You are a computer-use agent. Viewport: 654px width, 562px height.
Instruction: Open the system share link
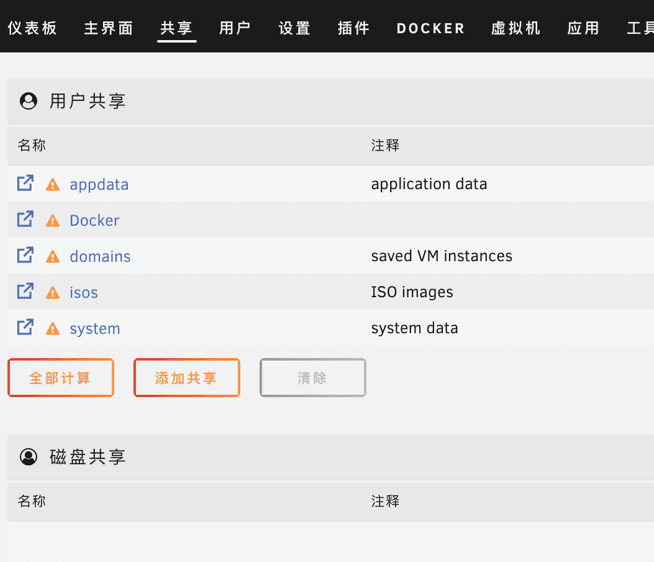pos(95,328)
